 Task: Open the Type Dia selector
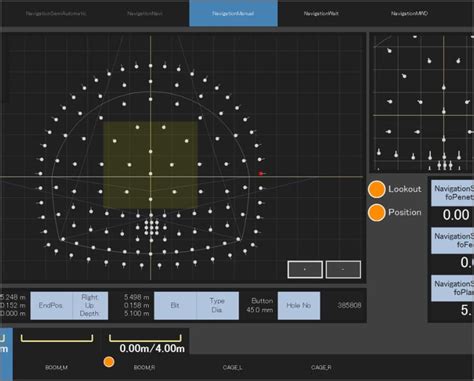217,306
